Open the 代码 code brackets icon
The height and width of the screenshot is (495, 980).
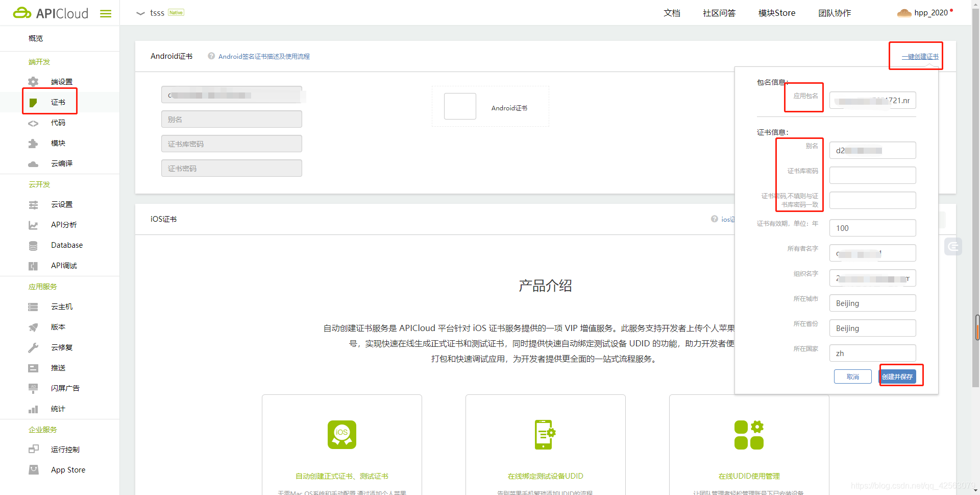click(33, 123)
